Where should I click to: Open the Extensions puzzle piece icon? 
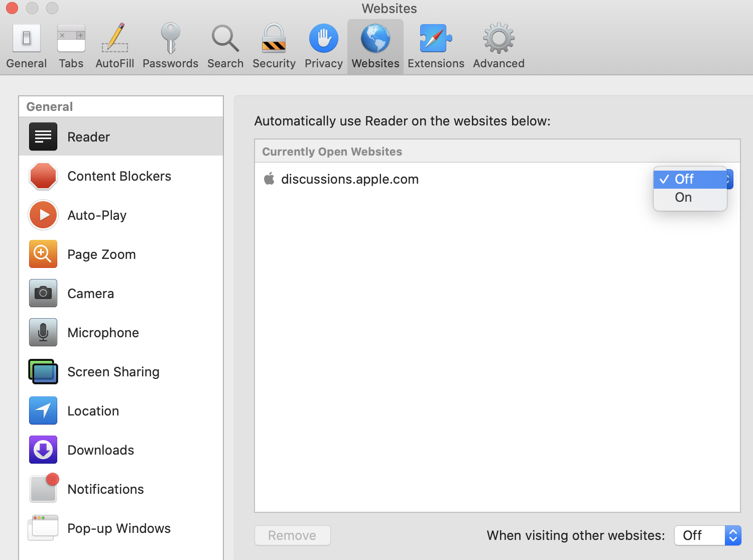435,39
